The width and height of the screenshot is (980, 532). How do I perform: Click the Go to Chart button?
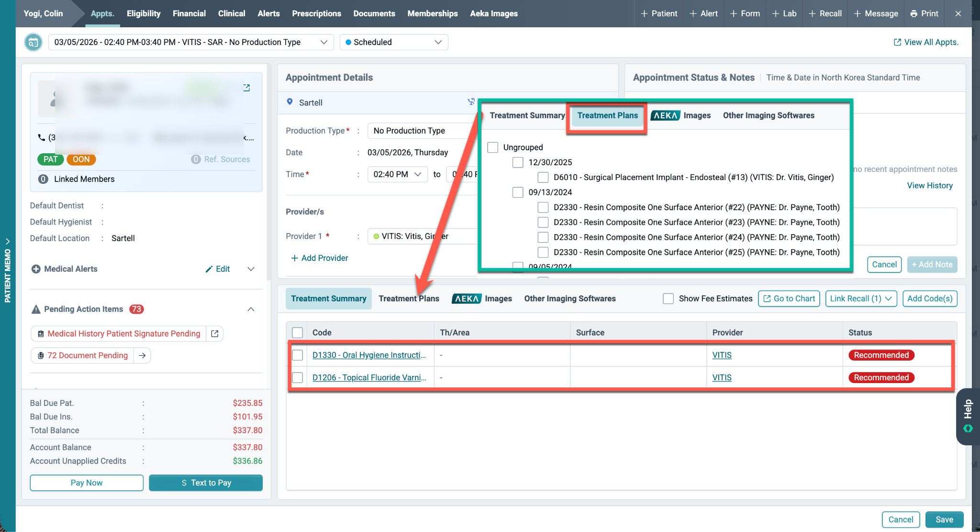789,298
